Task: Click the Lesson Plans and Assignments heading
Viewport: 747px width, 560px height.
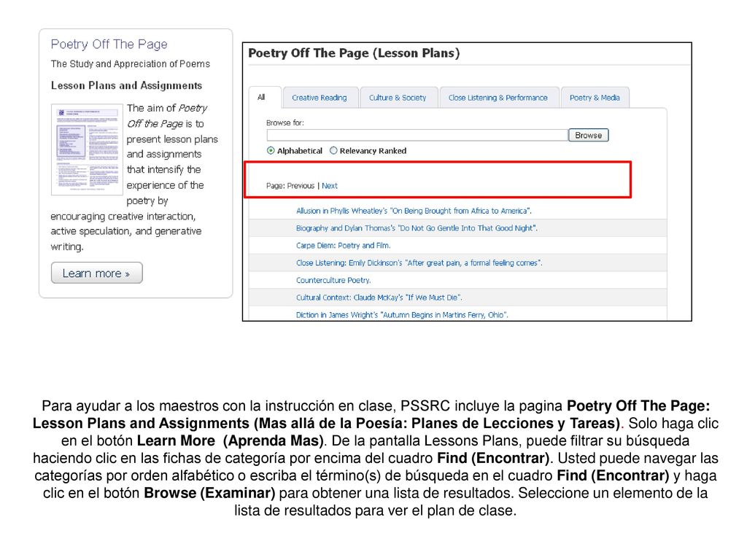Action: click(x=126, y=86)
